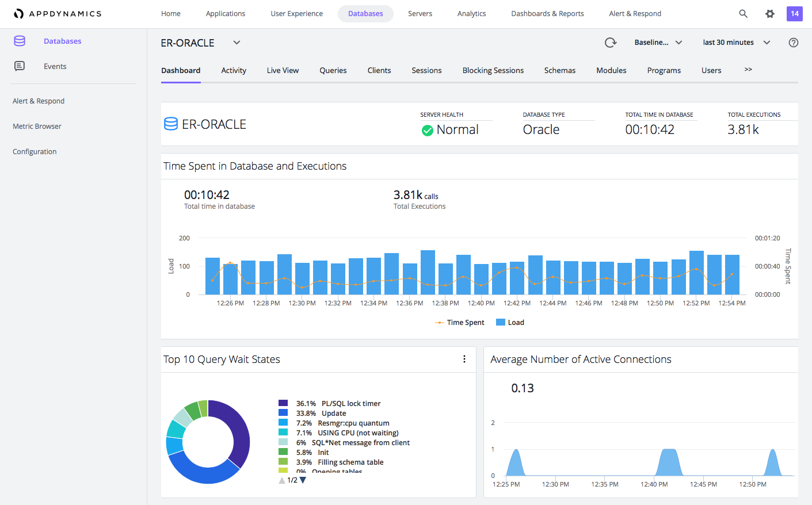The image size is (812, 505).
Task: Show more tabs with the >> arrow
Action: [x=748, y=70]
